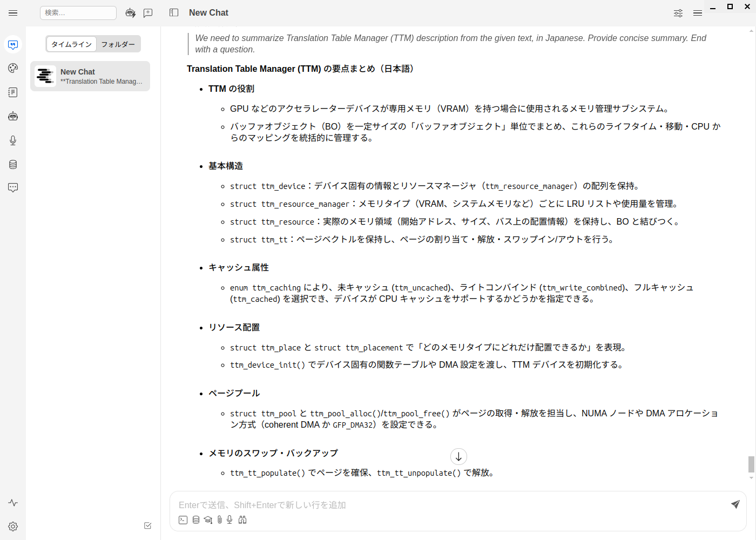The image size is (756, 540).
Task: Send the message with paper plane button
Action: pos(735,504)
